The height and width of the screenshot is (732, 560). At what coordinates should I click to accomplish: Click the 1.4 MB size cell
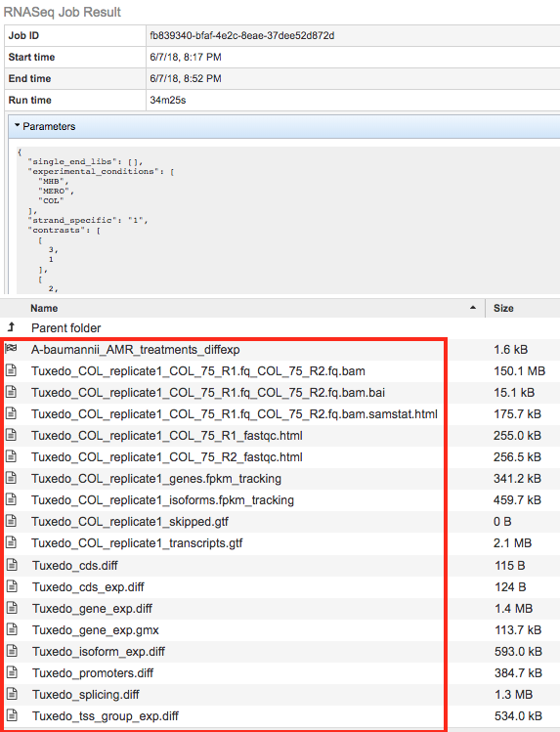click(513, 608)
